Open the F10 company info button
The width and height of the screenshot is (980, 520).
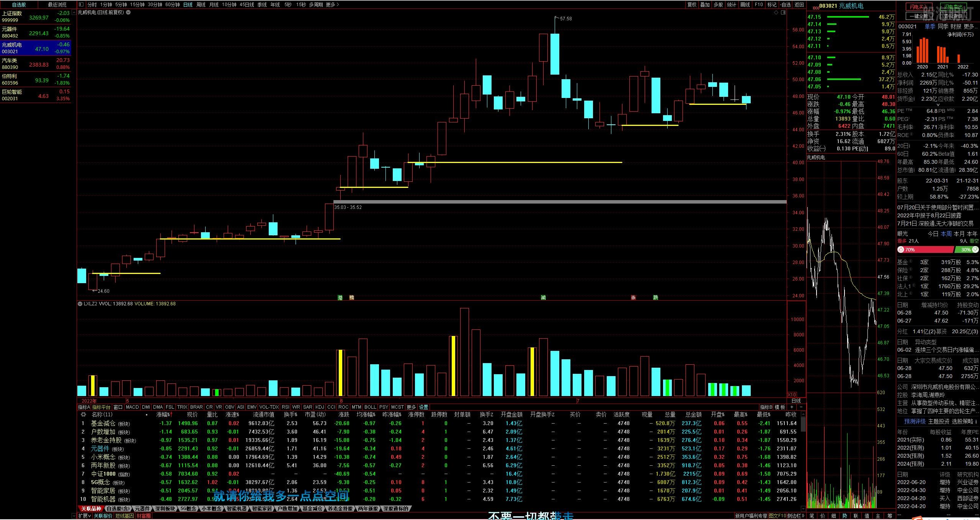tap(759, 5)
